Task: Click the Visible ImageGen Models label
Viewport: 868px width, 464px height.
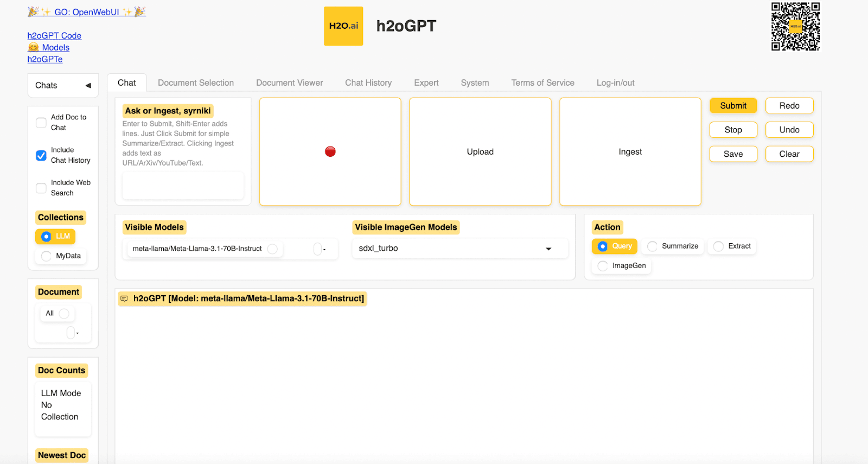Action: point(406,227)
